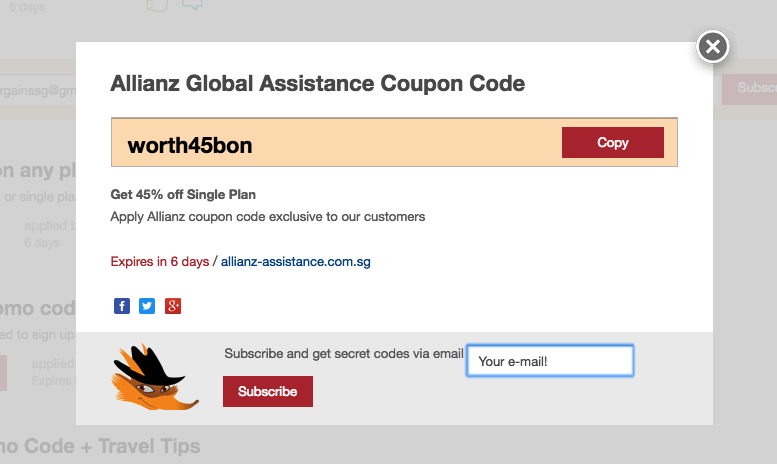Click the Get 45% off Single Plan text

click(183, 194)
